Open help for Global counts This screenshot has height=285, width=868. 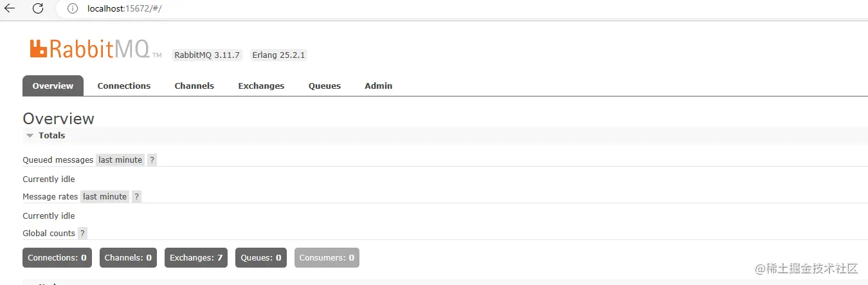82,234
